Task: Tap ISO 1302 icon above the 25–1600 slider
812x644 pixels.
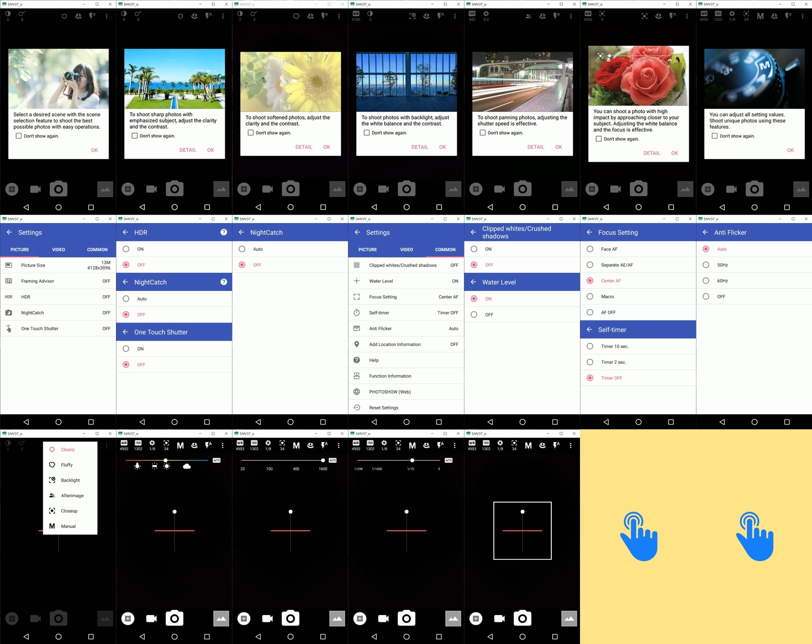Action: coord(254,445)
